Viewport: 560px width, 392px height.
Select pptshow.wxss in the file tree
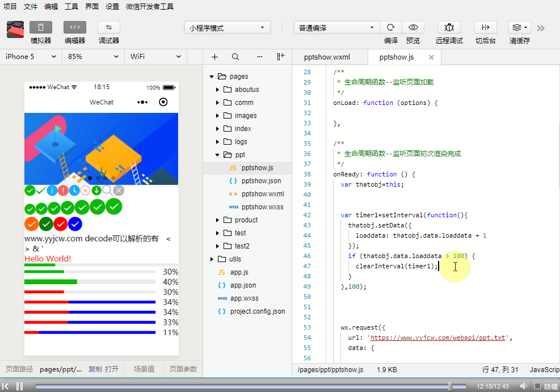click(x=247, y=207)
